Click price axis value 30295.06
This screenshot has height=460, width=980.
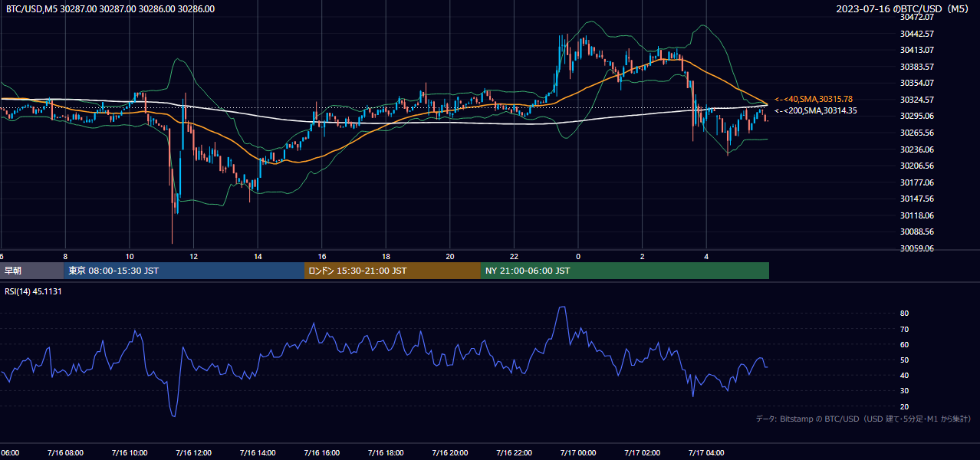click(917, 116)
